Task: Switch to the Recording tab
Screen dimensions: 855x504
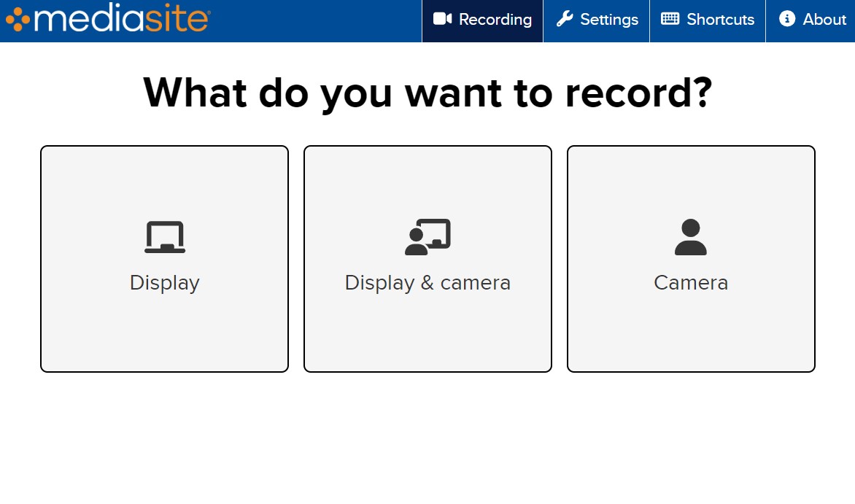Action: click(x=481, y=20)
